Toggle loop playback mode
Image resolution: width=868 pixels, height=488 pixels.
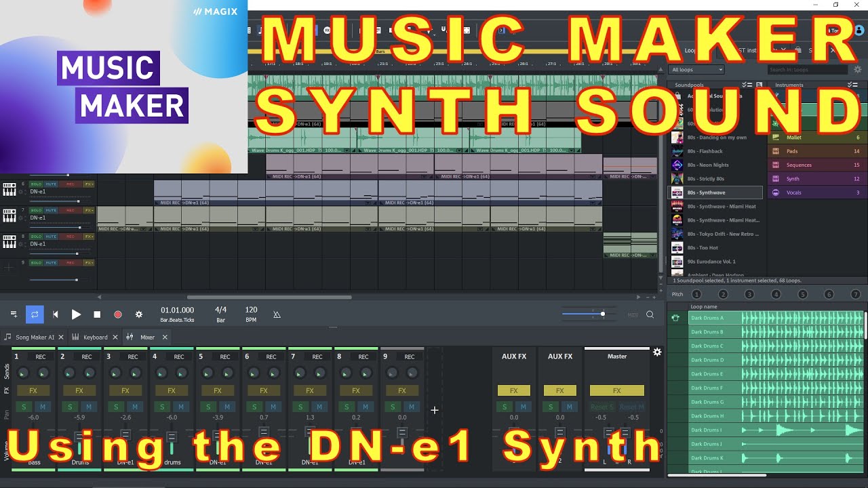35,314
